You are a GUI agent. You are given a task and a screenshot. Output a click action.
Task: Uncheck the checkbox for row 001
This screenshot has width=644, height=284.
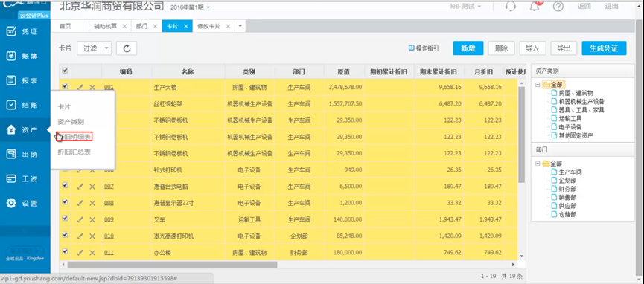tap(65, 86)
